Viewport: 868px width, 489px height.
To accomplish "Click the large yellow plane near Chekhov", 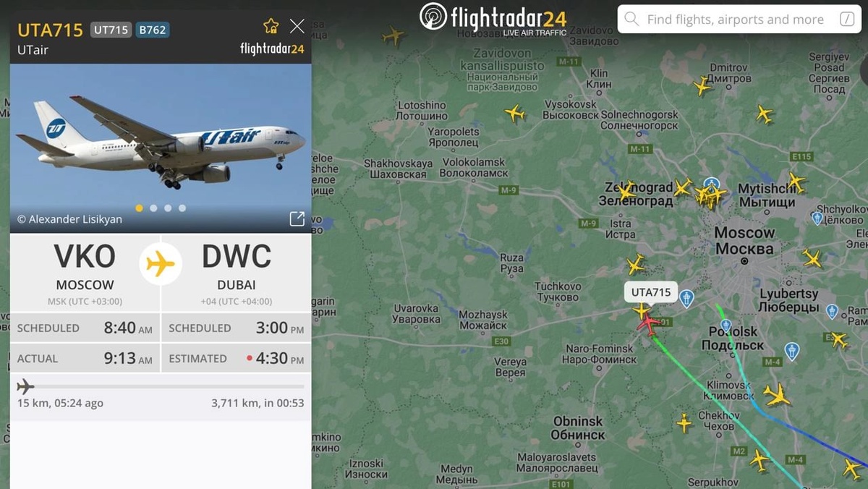I will pos(777,395).
